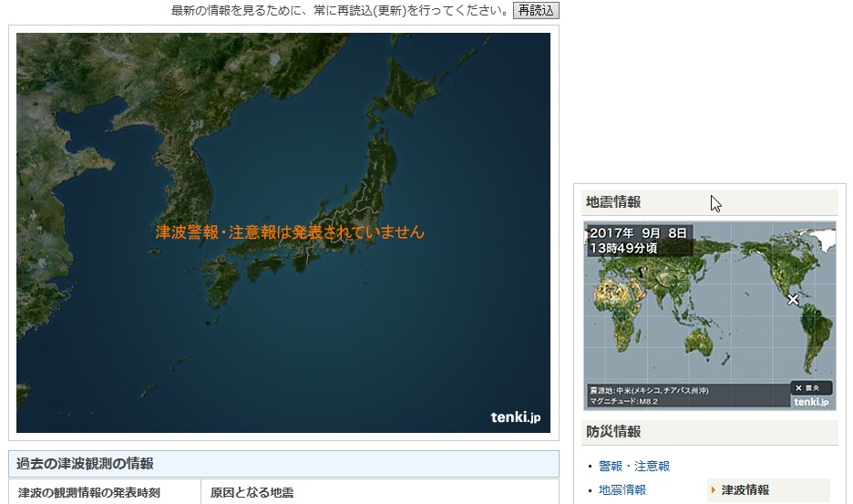Open the 地震情報 link under 防災情報
Image resolution: width=853 pixels, height=504 pixels.
[x=622, y=490]
